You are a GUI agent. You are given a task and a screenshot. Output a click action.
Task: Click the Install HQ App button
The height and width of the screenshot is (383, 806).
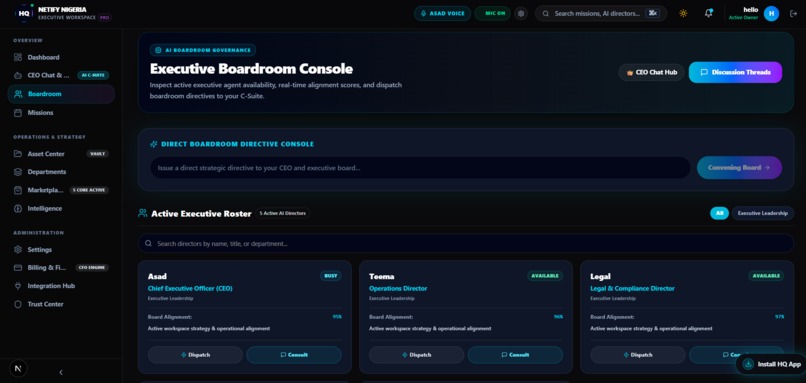pos(772,364)
